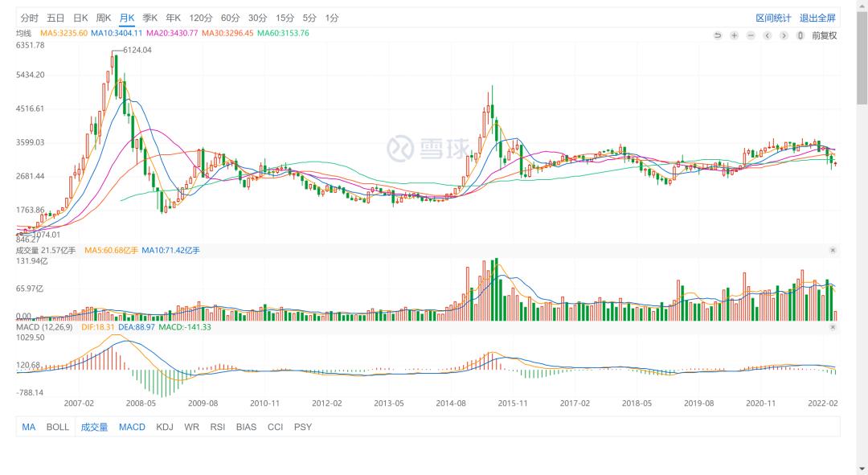This screenshot has width=868, height=475.
Task: Click 退出全屏 to exit fullscreen
Action: [817, 18]
